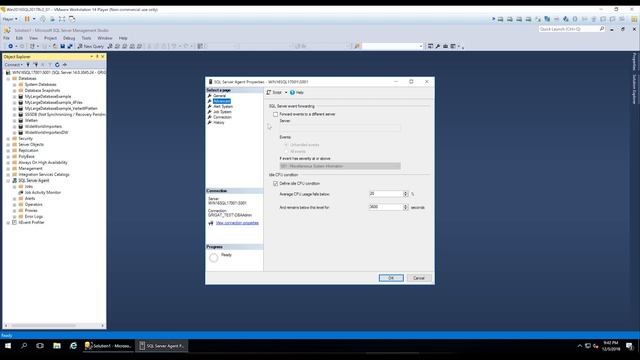This screenshot has width=640, height=360.
Task: Collapse the SQL Server Agent node
Action: click(x=8, y=180)
